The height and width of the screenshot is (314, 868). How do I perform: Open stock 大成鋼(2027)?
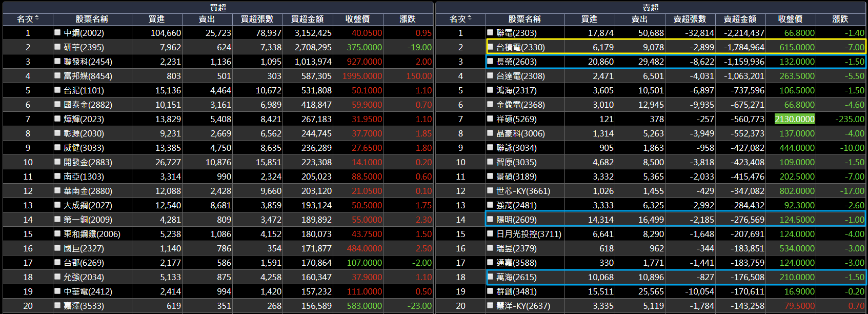(x=88, y=205)
